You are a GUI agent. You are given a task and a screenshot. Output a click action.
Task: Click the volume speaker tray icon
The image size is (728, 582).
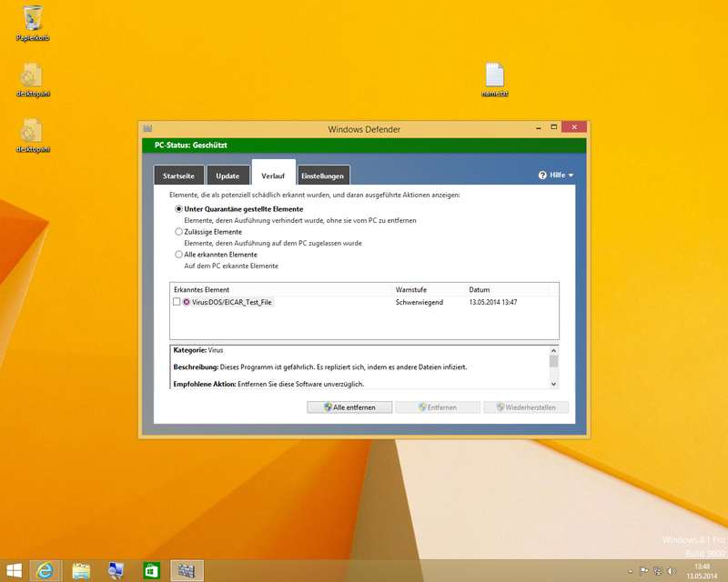pyautogui.click(x=671, y=571)
